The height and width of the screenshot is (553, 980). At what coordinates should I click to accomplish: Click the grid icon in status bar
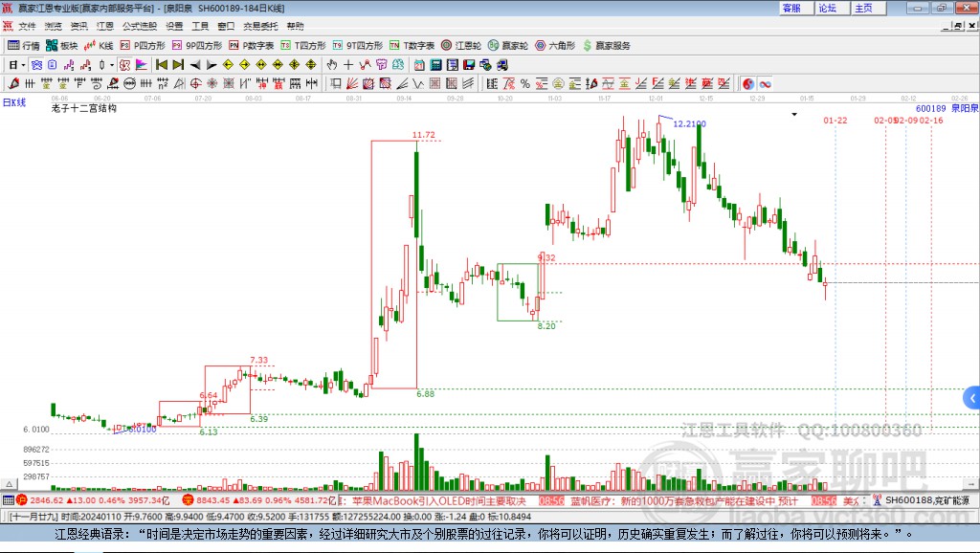pyautogui.click(x=8, y=500)
